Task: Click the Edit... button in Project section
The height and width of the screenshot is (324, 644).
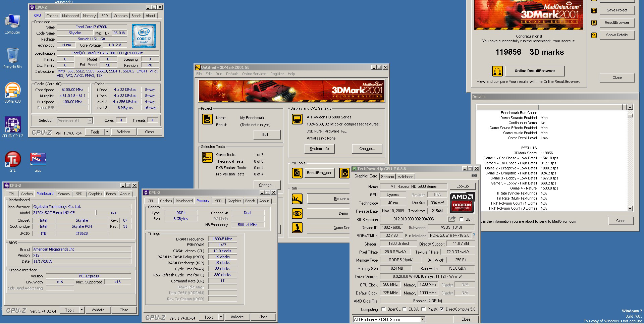Action: 267,134
